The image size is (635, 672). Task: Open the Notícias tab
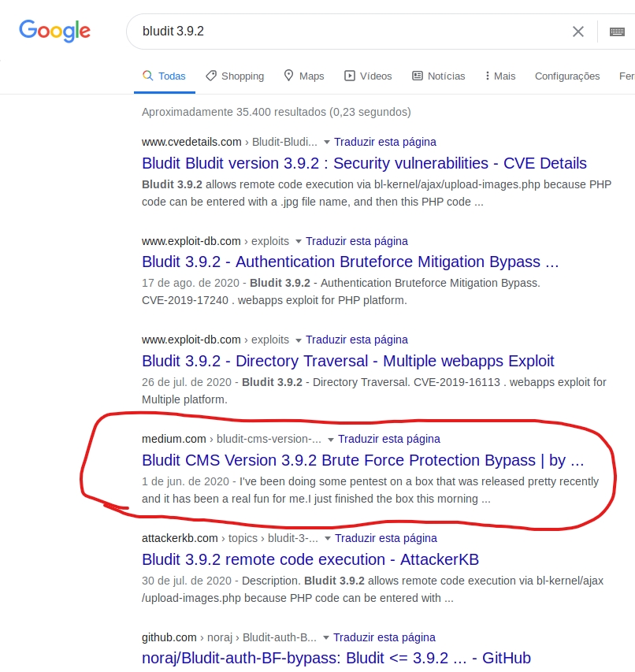pyautogui.click(x=439, y=76)
